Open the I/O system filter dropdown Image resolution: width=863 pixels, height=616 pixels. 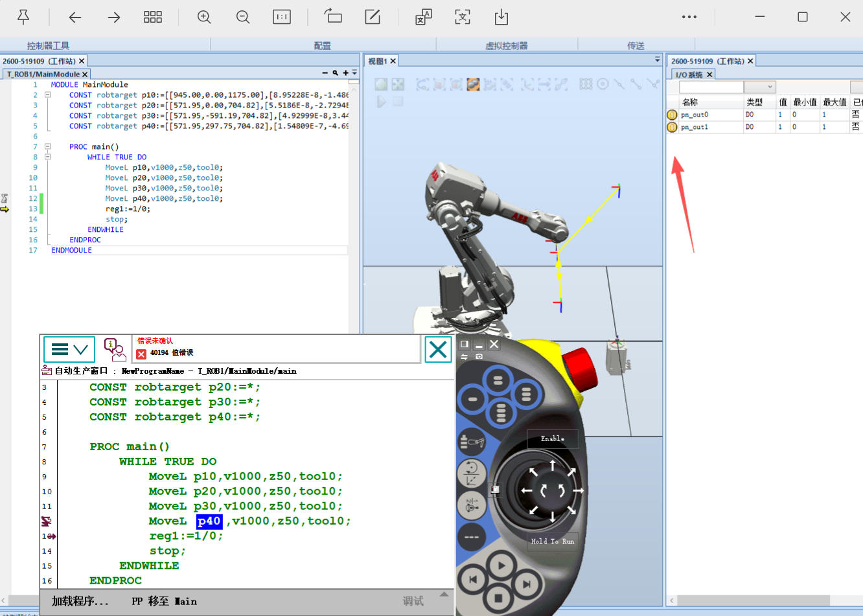759,87
